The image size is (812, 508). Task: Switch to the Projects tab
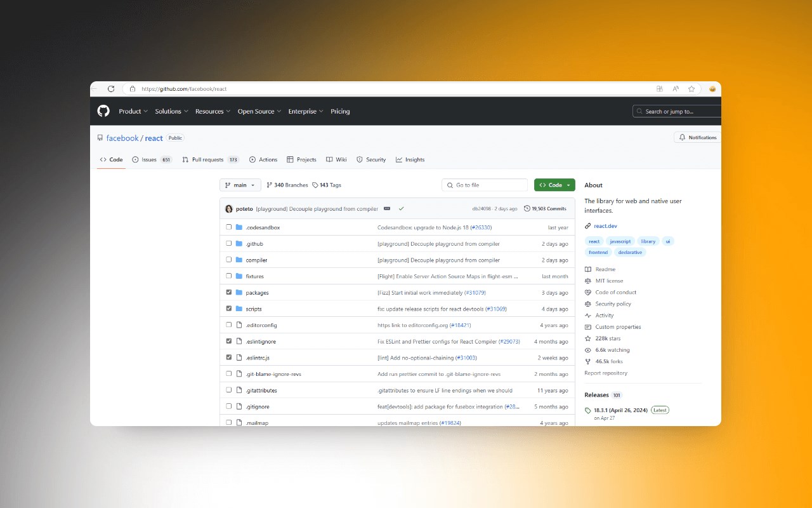point(301,159)
